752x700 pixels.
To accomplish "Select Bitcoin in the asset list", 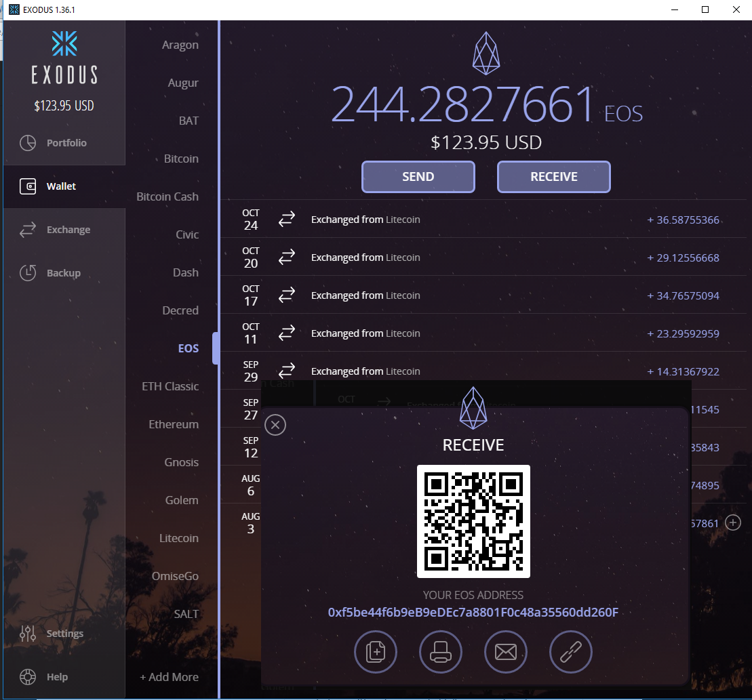I will click(181, 159).
